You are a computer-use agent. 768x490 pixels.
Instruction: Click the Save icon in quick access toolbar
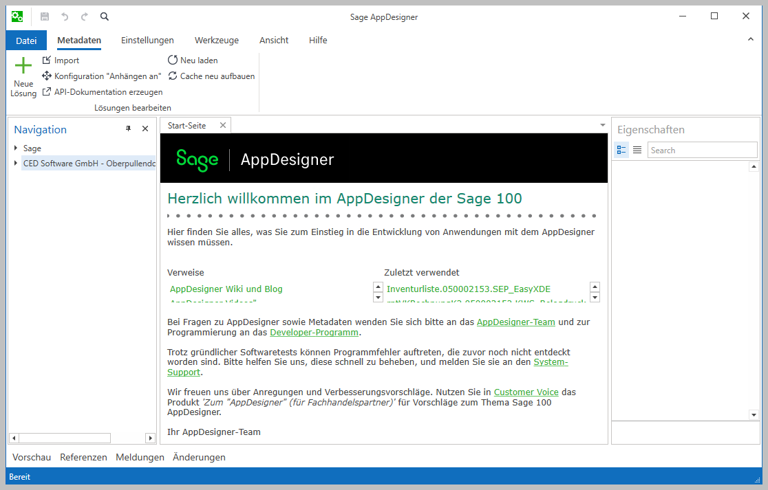(x=45, y=17)
